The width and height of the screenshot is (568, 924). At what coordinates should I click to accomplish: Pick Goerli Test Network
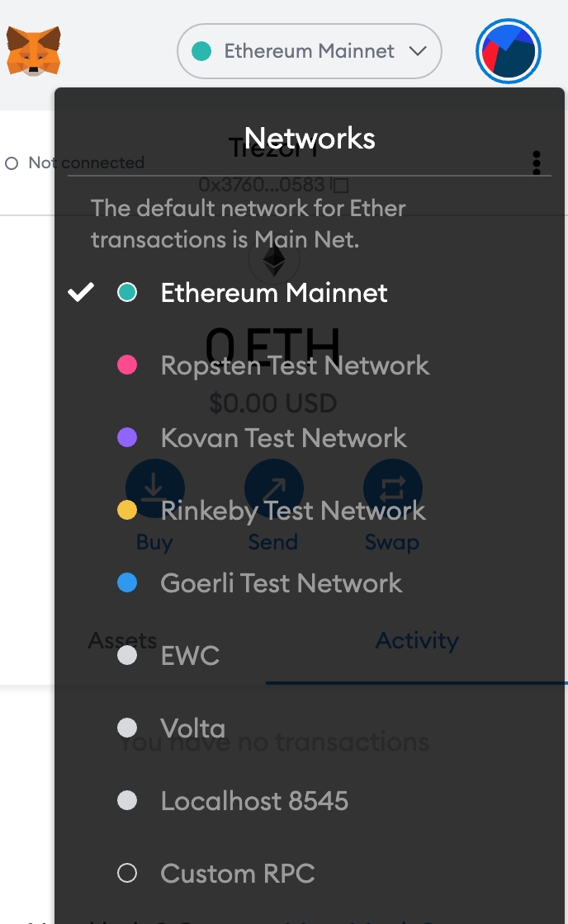(281, 583)
